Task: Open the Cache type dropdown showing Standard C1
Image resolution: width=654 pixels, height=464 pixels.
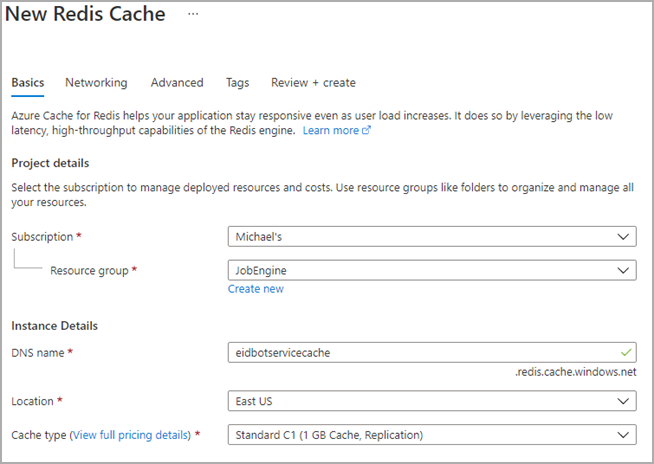Action: tap(431, 435)
